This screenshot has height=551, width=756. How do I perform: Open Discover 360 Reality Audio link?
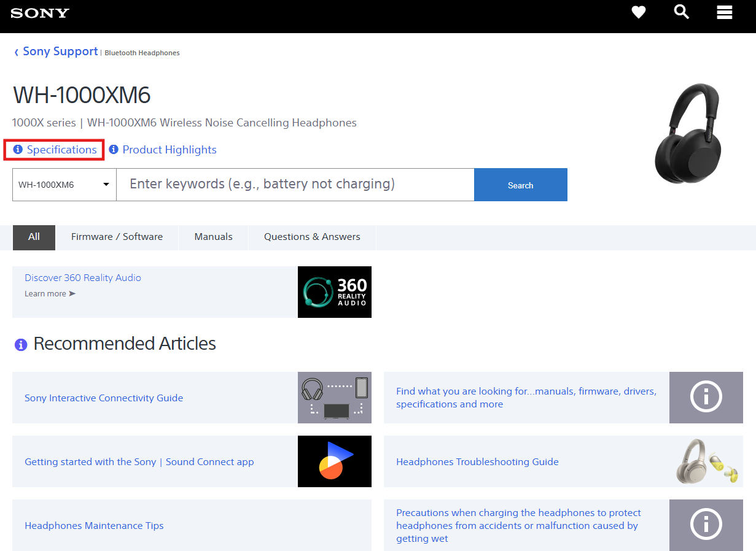tap(83, 278)
